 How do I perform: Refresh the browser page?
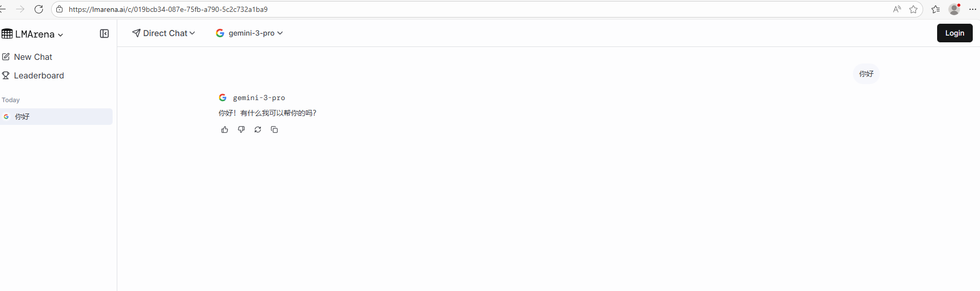pos(39,9)
